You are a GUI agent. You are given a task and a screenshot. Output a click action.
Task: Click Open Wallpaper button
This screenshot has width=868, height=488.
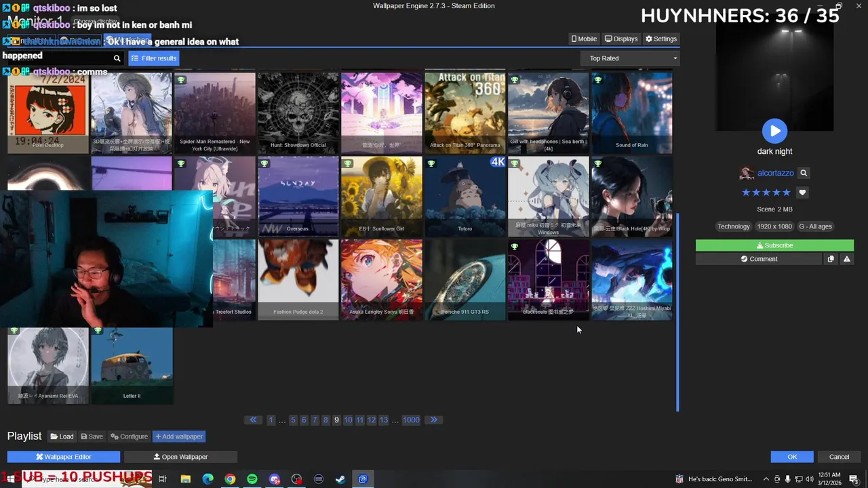[x=180, y=457]
